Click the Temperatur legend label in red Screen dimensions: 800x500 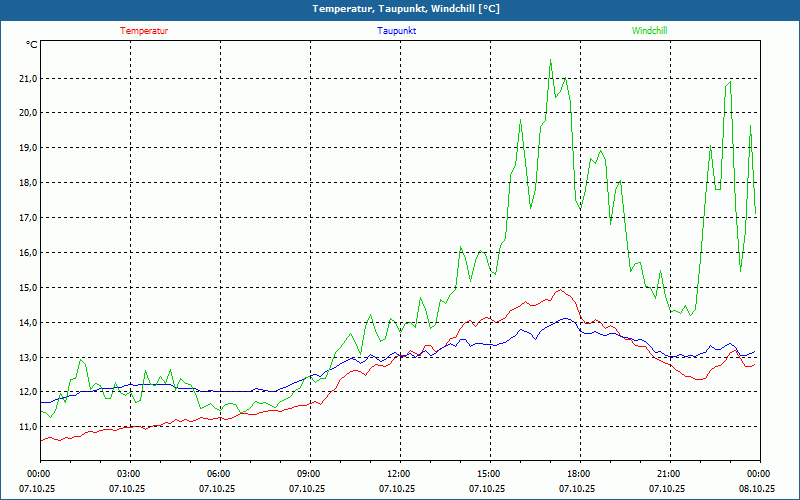coord(144,31)
